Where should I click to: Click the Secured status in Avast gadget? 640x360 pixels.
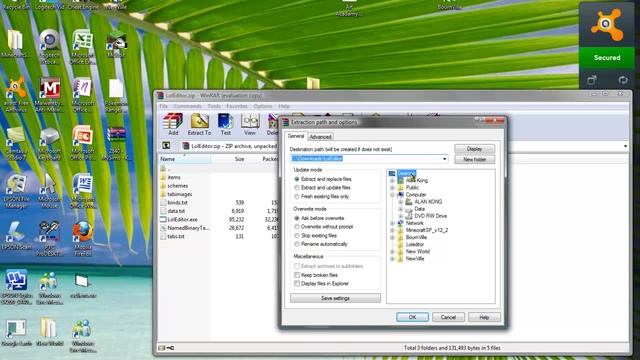coord(607,58)
